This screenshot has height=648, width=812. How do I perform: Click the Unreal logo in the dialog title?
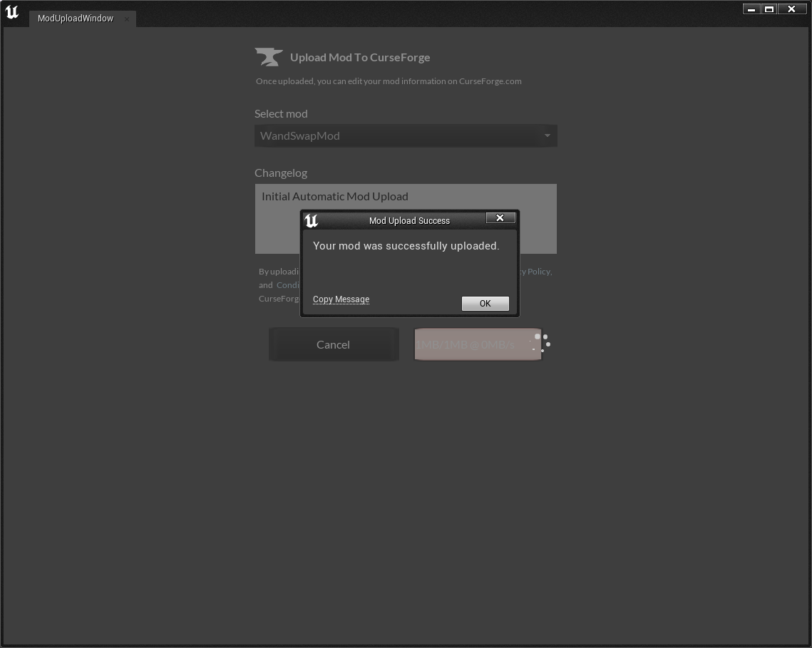(312, 221)
